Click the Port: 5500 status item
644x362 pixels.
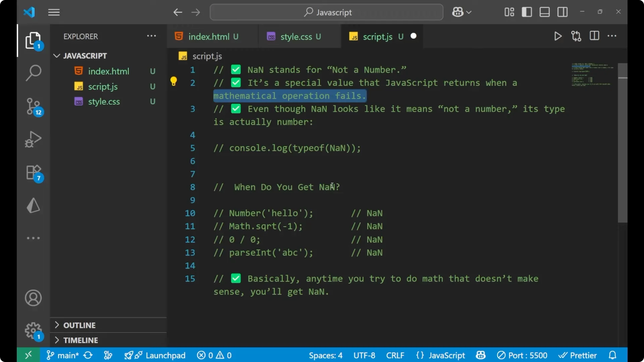[x=522, y=355]
